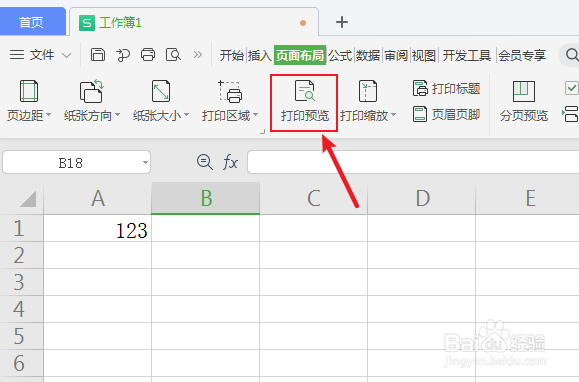Open the 开发工具 ribbon tab
Image resolution: width=579 pixels, height=382 pixels.
click(467, 56)
